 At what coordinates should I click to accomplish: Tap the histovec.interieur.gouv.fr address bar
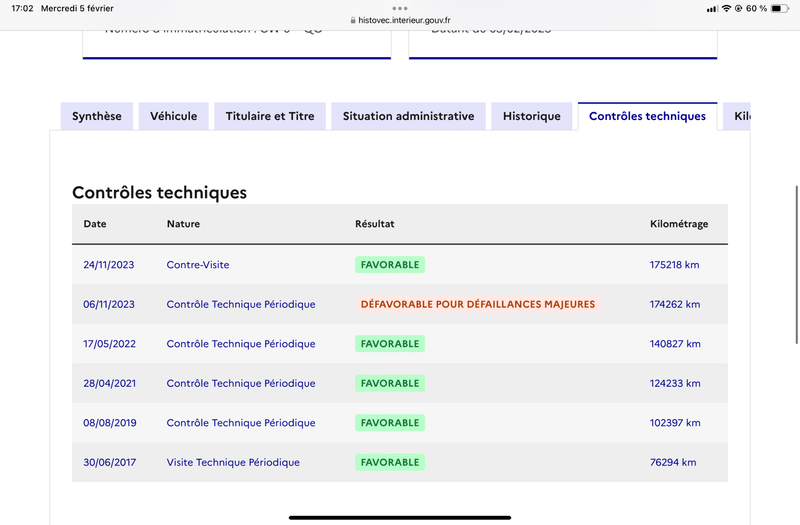(400, 20)
